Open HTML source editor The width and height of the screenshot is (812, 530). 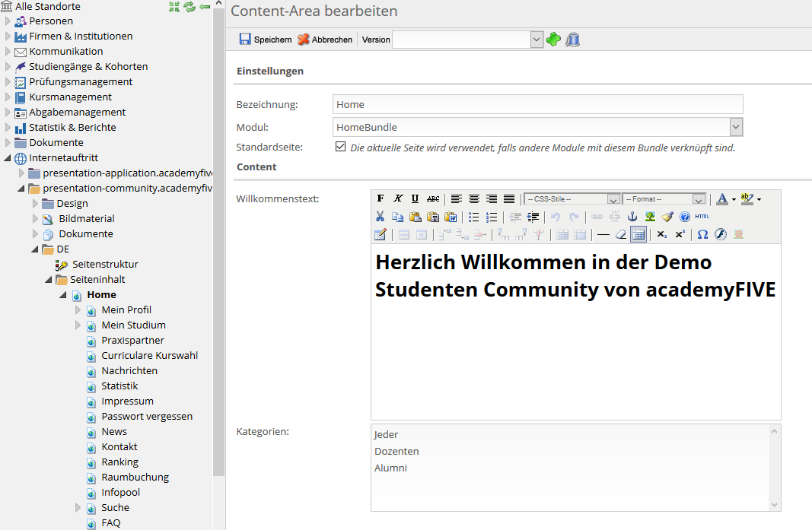[x=702, y=217]
